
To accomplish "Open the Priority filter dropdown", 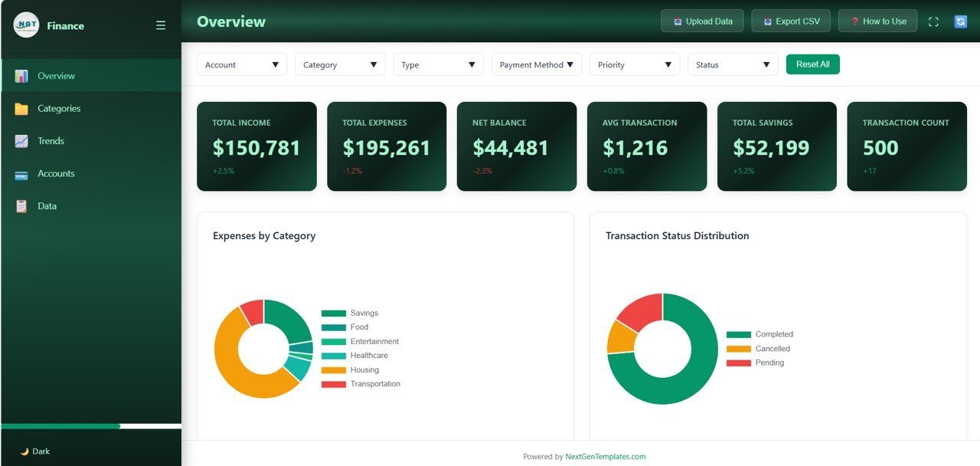I will (634, 64).
